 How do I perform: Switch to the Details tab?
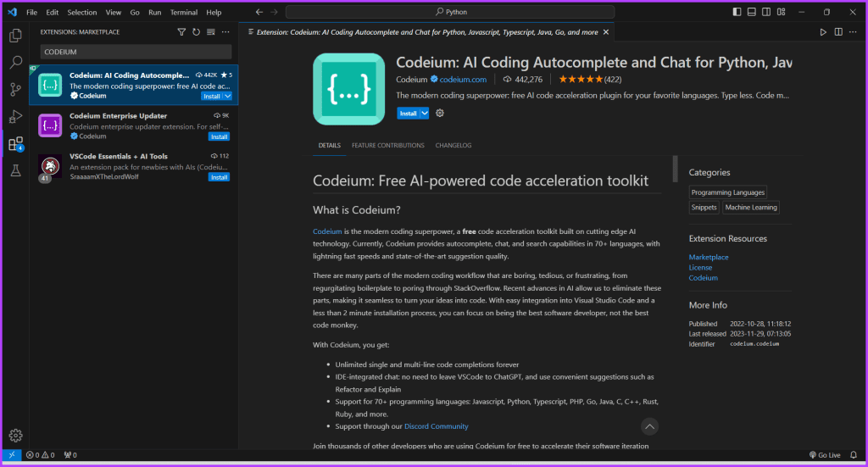click(x=330, y=146)
